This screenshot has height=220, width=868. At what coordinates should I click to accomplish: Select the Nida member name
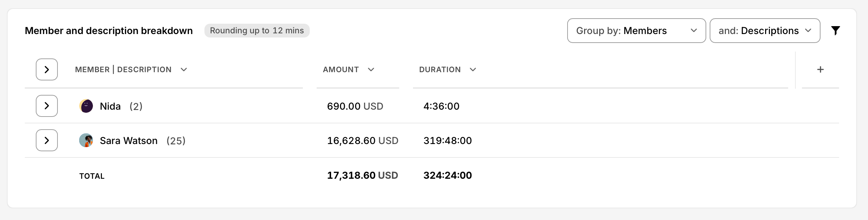click(110, 106)
